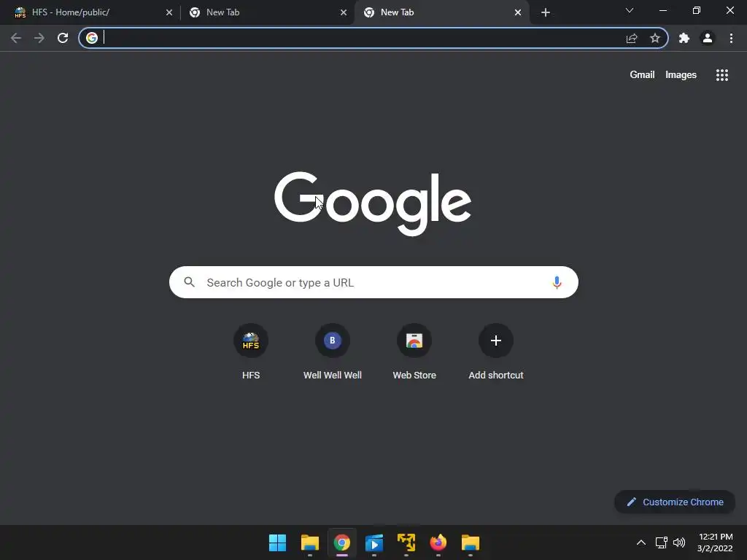
Task: Open Windows Start menu
Action: point(277,542)
